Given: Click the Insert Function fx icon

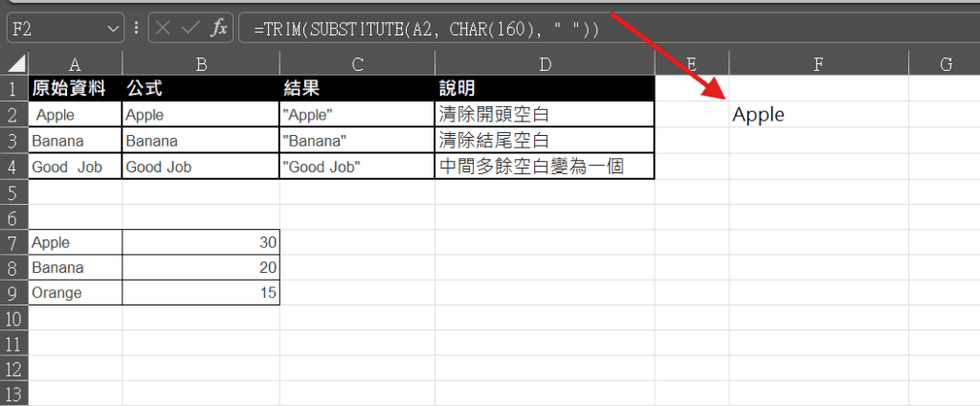Looking at the screenshot, I should click(219, 29).
